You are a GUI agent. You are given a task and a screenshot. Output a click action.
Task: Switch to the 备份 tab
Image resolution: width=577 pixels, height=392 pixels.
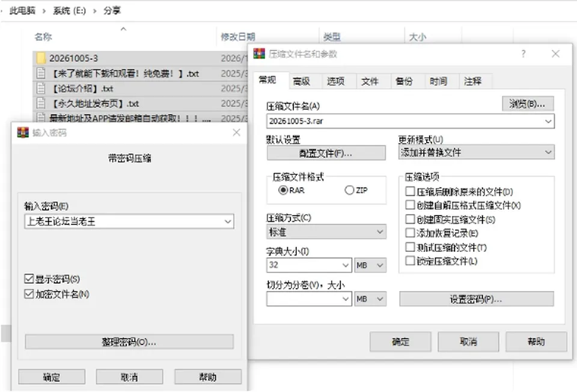(404, 81)
